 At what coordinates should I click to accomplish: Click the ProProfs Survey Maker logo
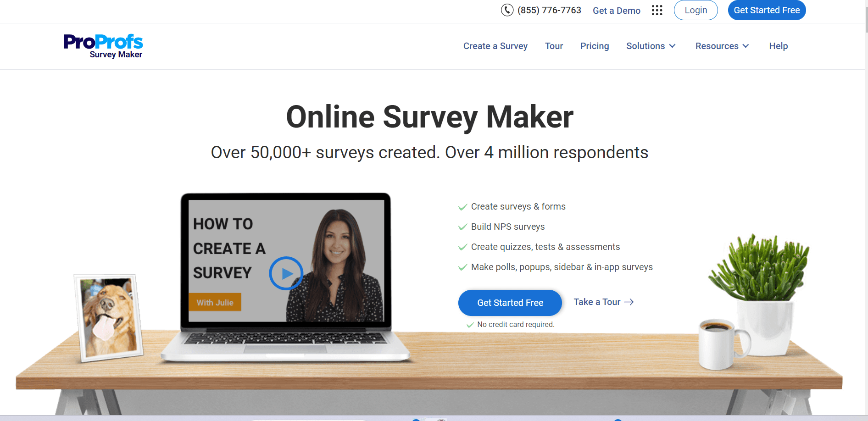(x=103, y=46)
